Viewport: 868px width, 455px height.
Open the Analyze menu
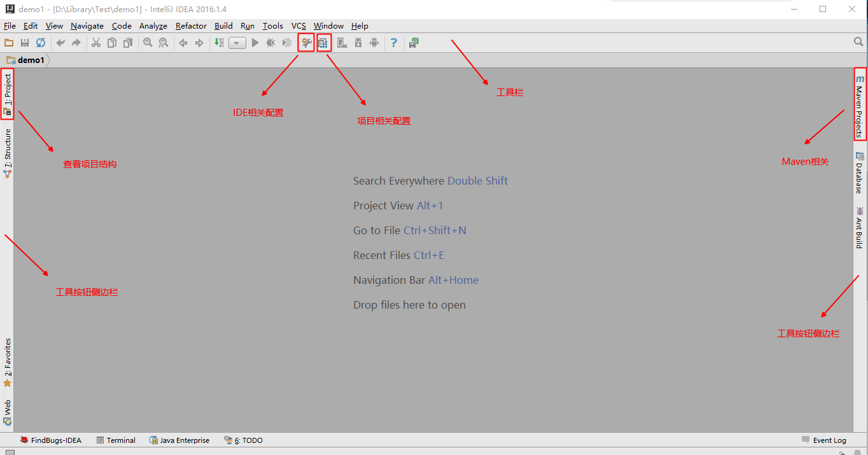pyautogui.click(x=153, y=26)
